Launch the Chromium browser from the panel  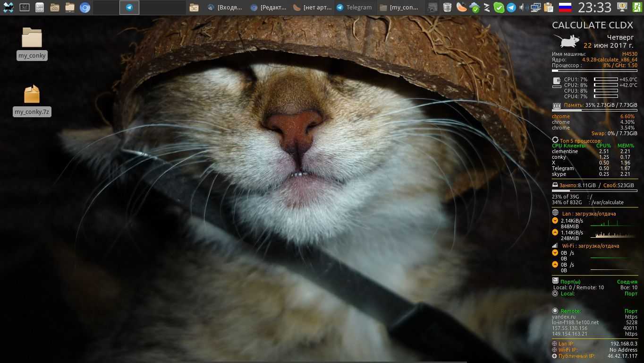point(85,7)
